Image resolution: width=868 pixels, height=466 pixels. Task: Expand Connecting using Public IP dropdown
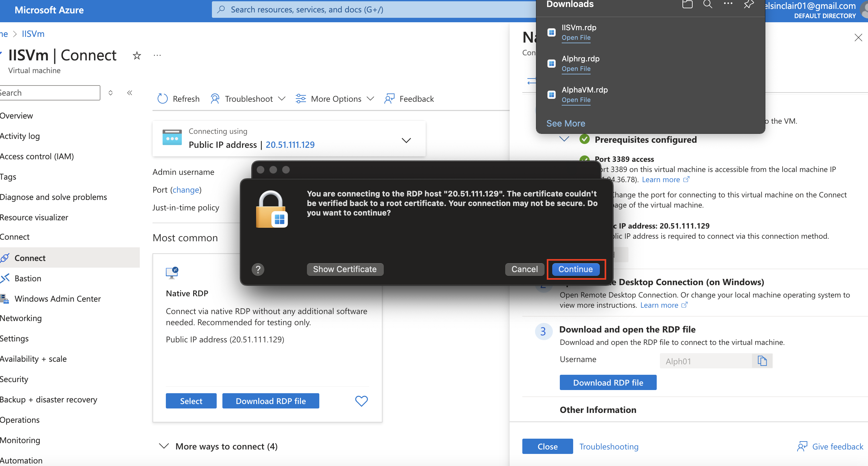406,140
